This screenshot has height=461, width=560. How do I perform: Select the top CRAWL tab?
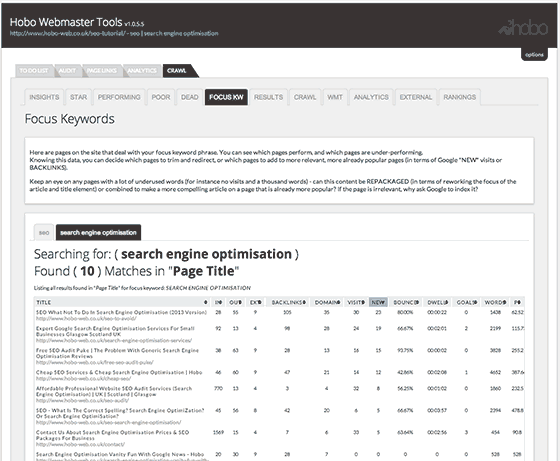point(177,71)
